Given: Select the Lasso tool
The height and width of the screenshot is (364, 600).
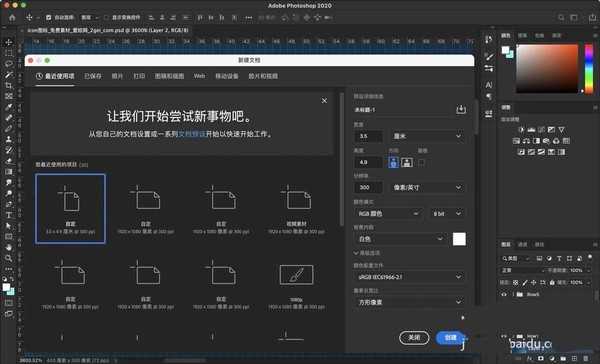Looking at the screenshot, I should point(8,64).
